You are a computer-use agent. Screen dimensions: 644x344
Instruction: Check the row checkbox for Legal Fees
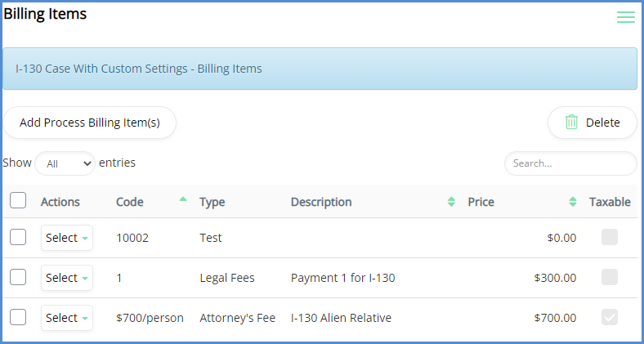(x=18, y=278)
